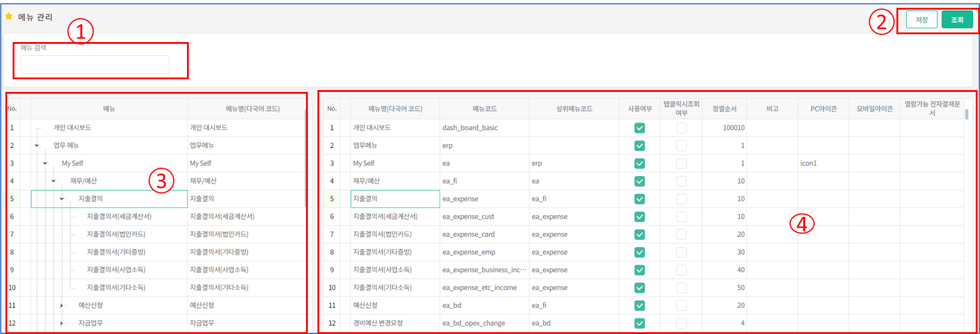The image size is (980, 334).
Task: Click the 메뉴코드 column header
Action: tap(484, 109)
